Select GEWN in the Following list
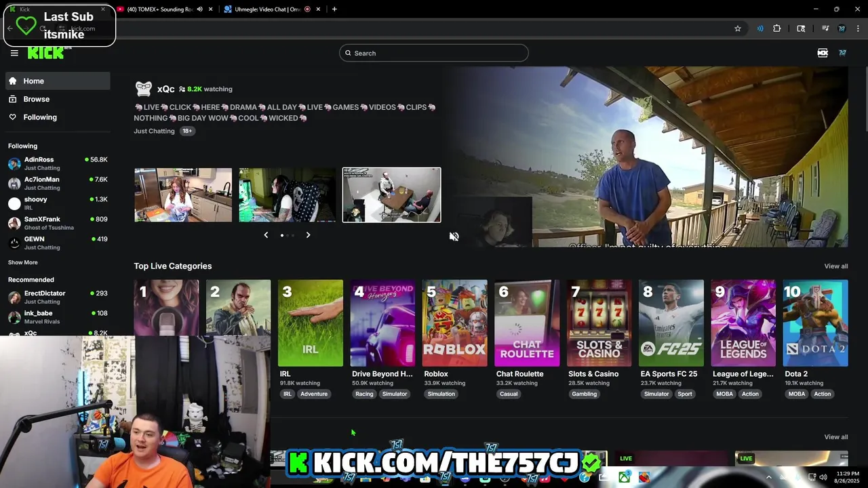 (x=58, y=243)
